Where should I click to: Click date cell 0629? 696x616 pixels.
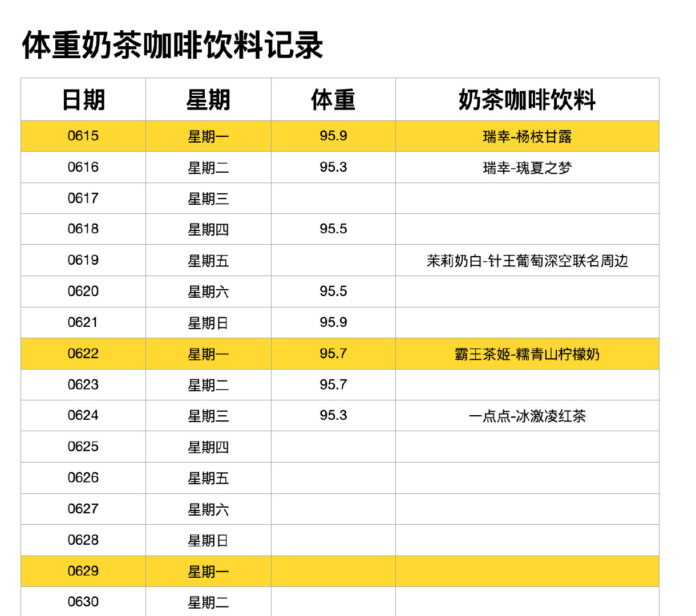click(83, 571)
